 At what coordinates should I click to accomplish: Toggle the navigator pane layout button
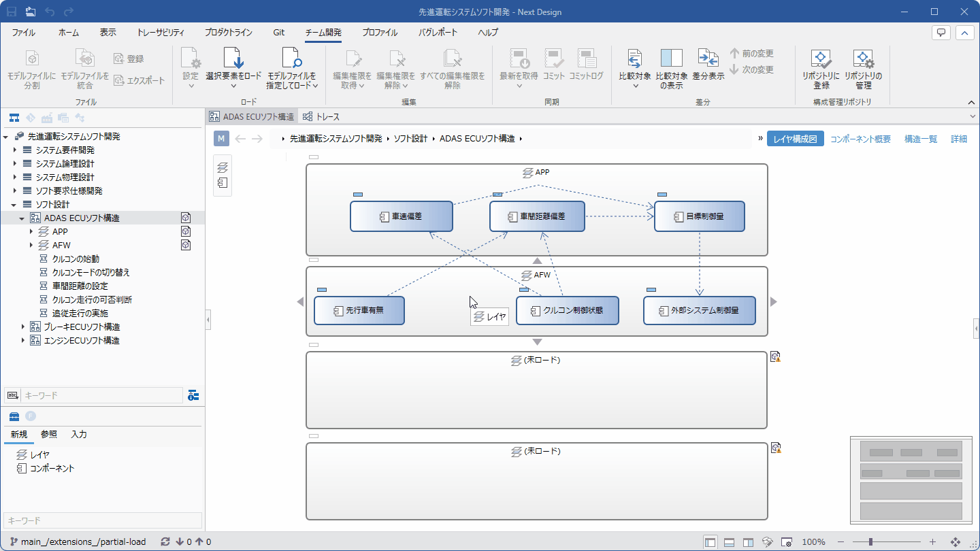710,542
